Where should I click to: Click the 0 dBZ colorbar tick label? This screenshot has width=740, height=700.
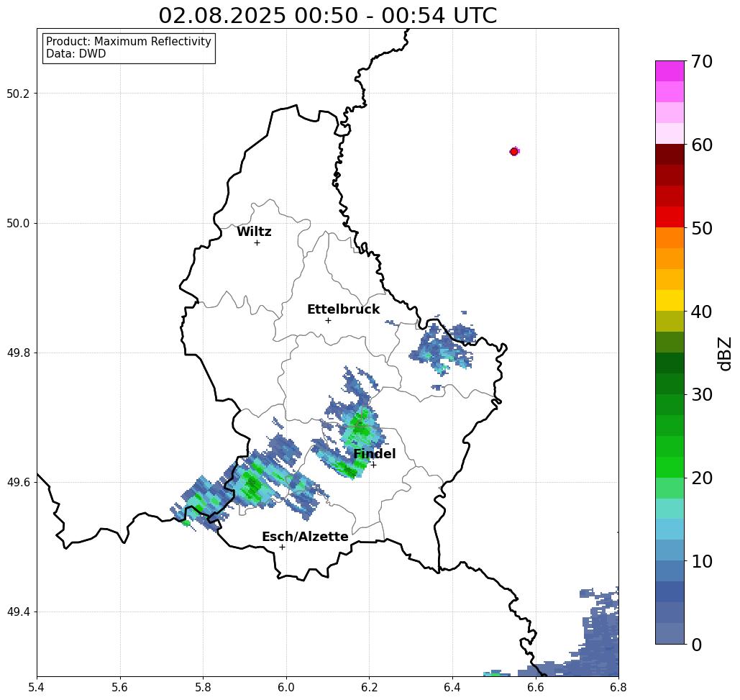coord(697,645)
